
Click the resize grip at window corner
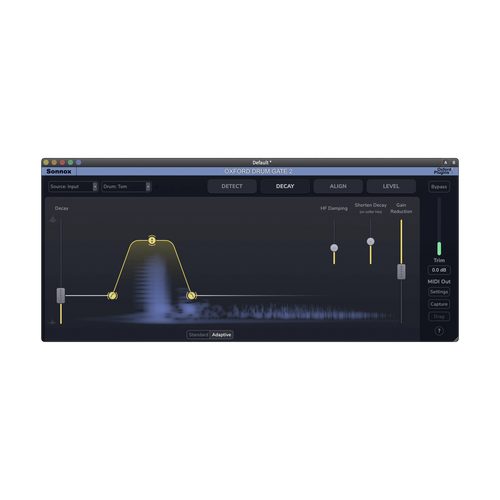[x=455, y=339]
